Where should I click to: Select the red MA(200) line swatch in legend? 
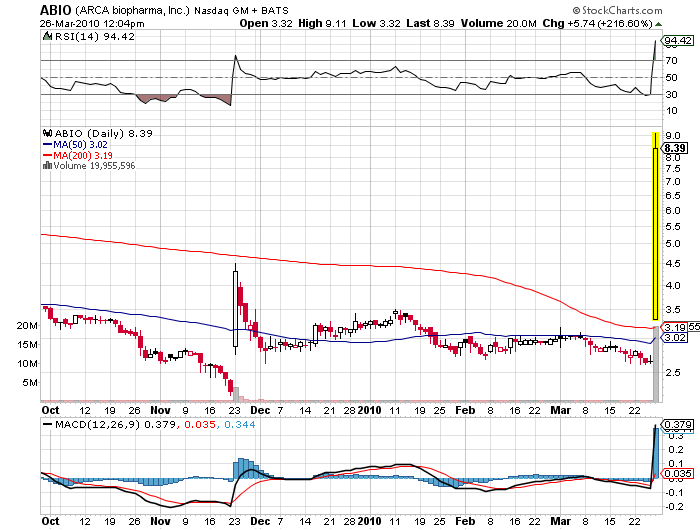tap(47, 155)
